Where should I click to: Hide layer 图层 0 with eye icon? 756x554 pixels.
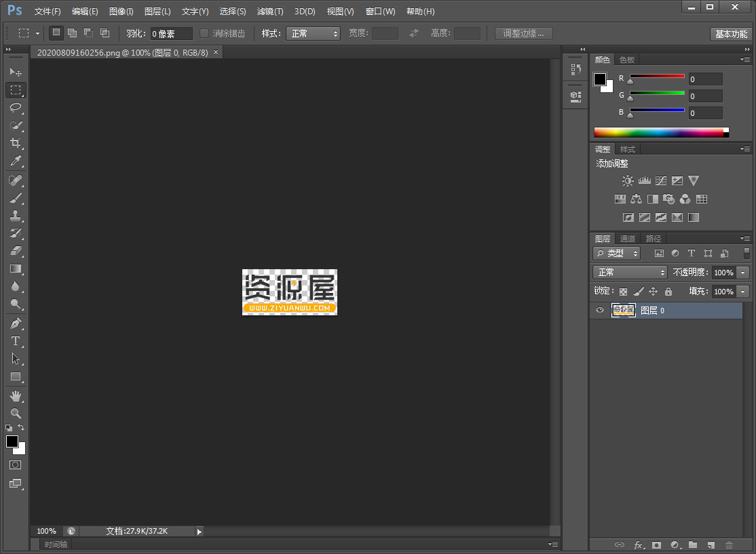(x=600, y=311)
